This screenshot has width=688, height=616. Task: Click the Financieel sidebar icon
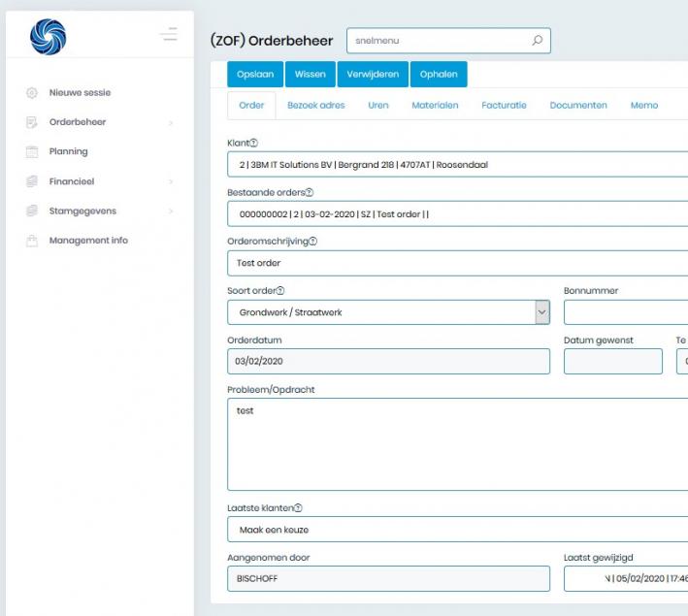(31, 181)
